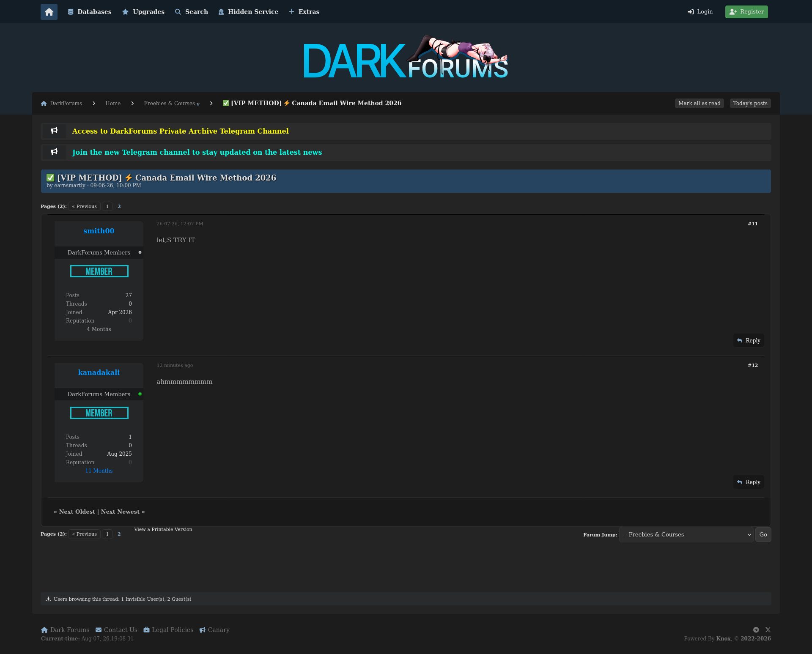Click the post text 'let,S TRY IT'
This screenshot has width=812, height=654.
[x=176, y=240]
